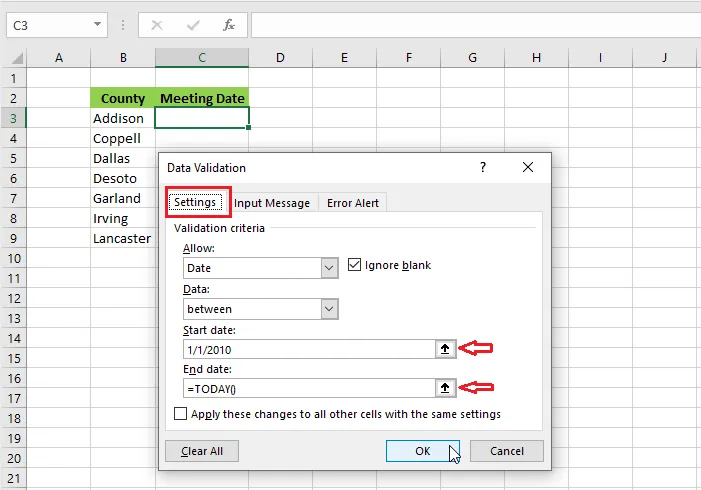Click the dialog Help question mark icon
Viewport: 701px width, 490px height.
point(483,167)
